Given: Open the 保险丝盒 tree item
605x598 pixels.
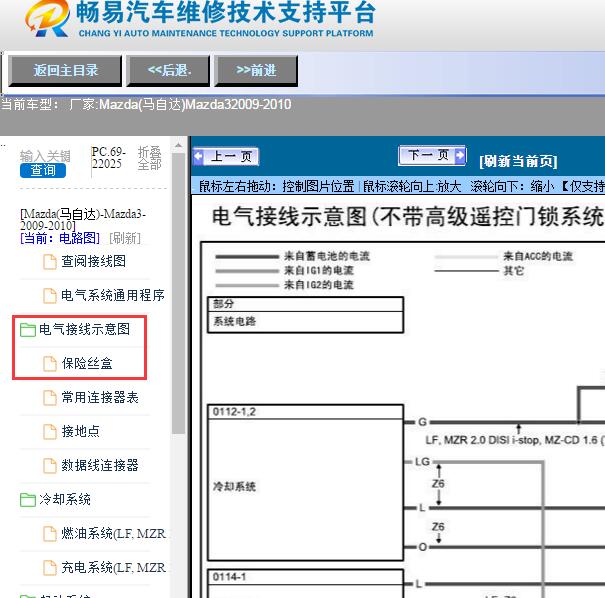Looking at the screenshot, I should 87,363.
